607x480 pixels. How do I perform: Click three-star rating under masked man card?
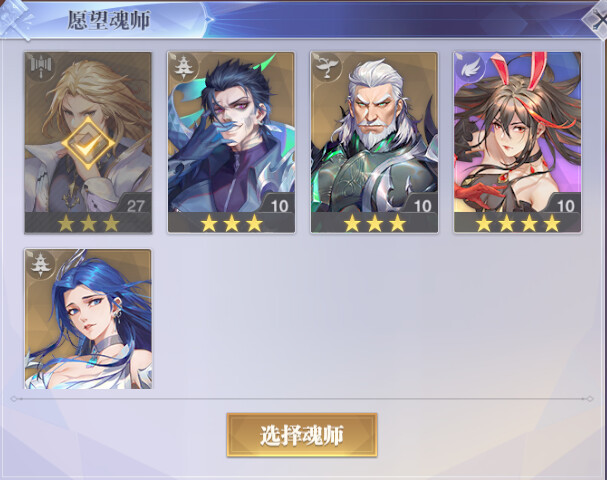point(231,223)
